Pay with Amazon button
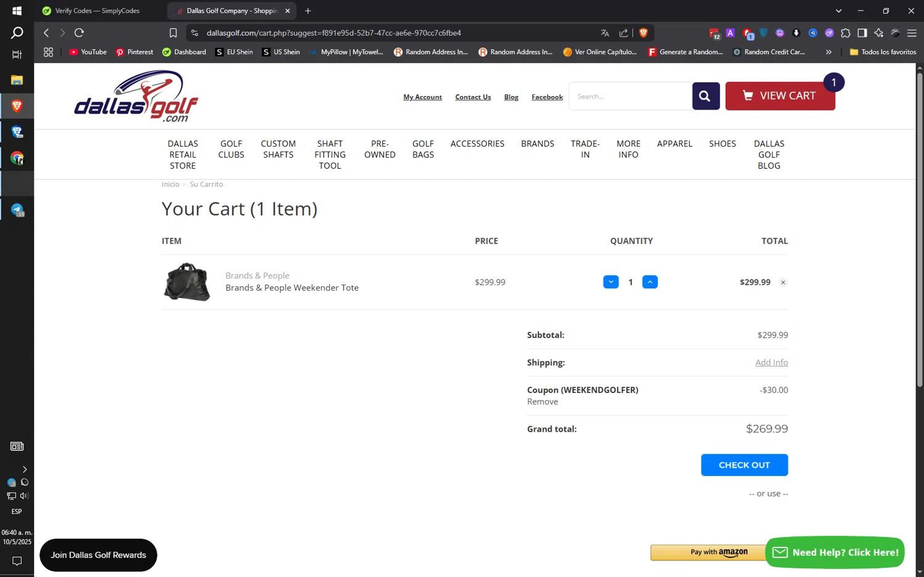Viewport: 924px width, 577px height. (708, 552)
